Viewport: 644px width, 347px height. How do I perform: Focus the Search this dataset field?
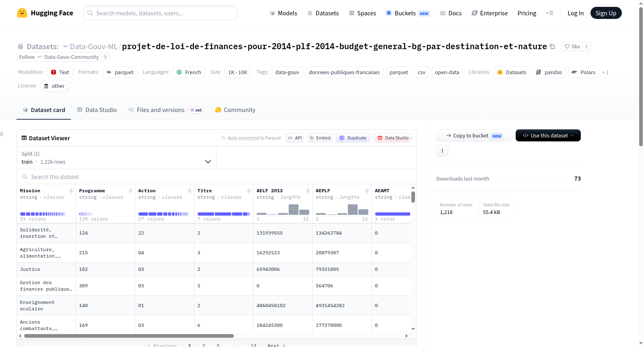tap(217, 177)
